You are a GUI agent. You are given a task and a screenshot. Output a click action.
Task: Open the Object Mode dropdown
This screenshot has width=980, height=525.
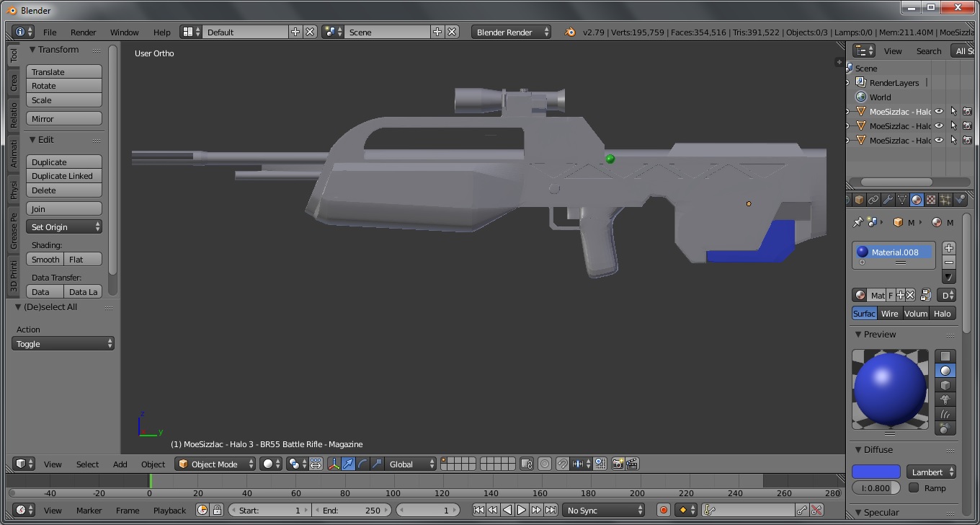pos(215,464)
